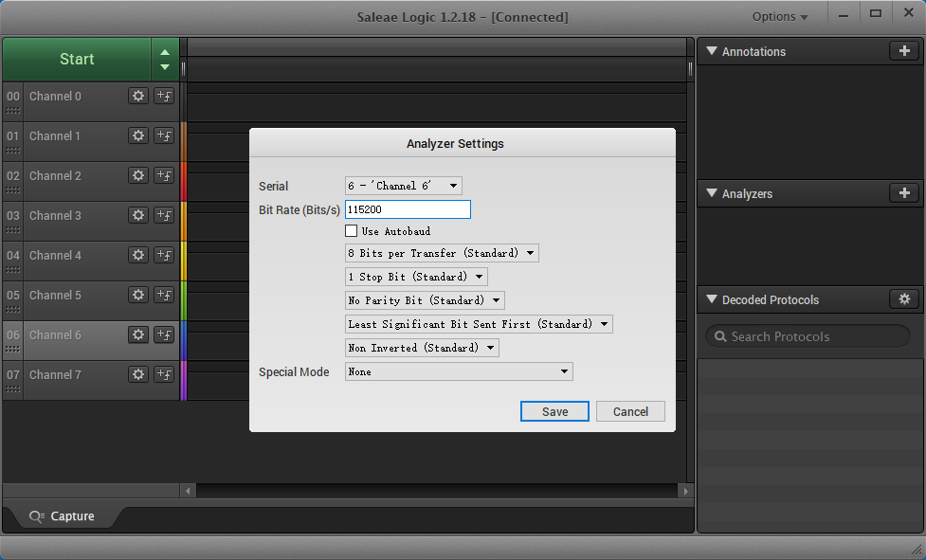This screenshot has width=926, height=560.
Task: Set trigger edge for Channel 0
Action: tap(164, 96)
